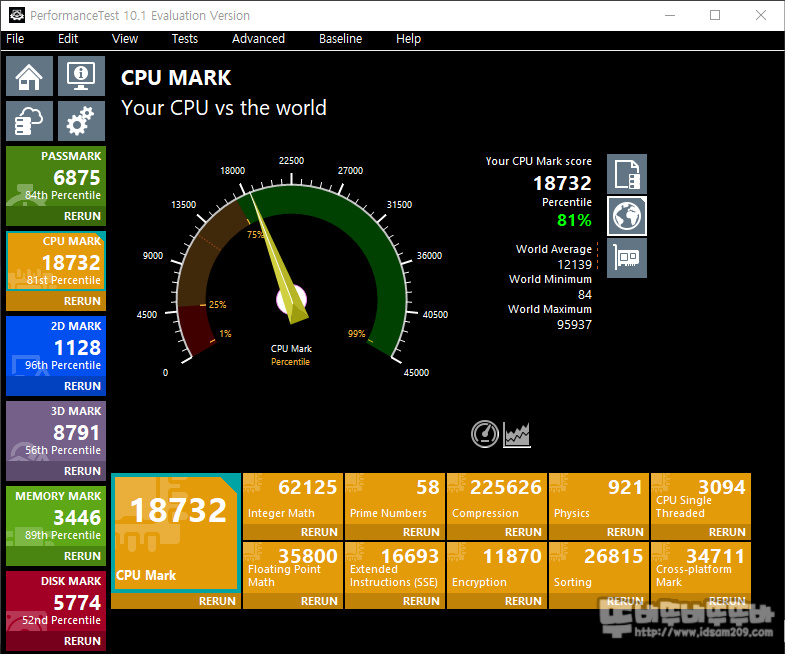The image size is (785, 654).
Task: Click the gauge needle center hub
Action: pos(291,300)
